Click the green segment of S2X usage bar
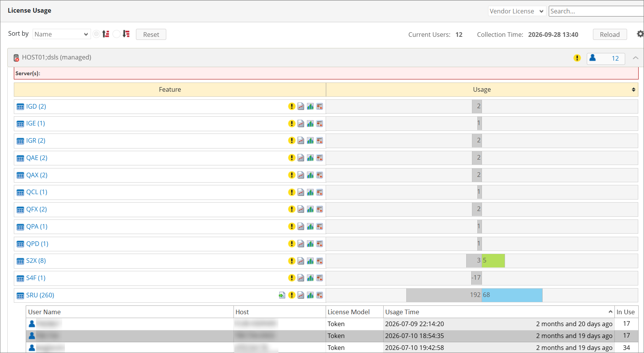Image resolution: width=644 pixels, height=353 pixels. pos(493,261)
